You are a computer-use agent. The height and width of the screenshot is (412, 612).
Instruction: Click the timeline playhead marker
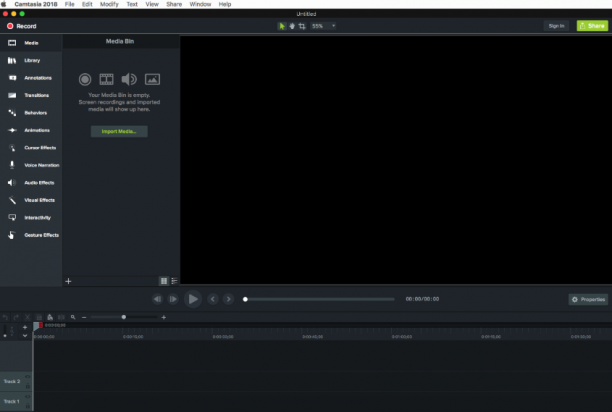[36, 327]
